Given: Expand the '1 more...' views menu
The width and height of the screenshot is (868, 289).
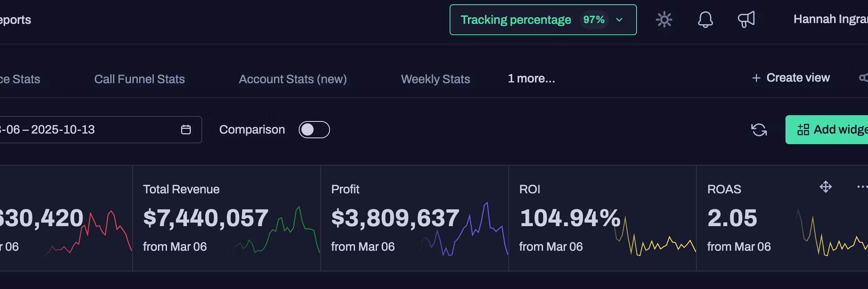Looking at the screenshot, I should 531,78.
